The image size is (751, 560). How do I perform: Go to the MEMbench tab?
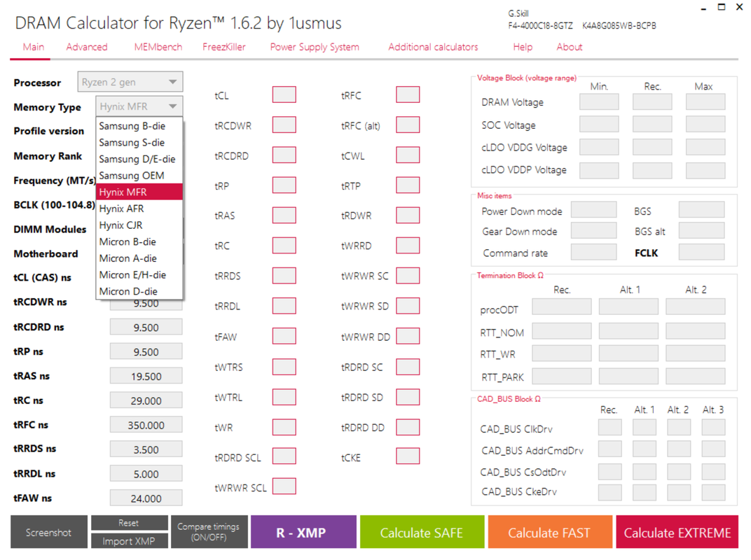[158, 47]
